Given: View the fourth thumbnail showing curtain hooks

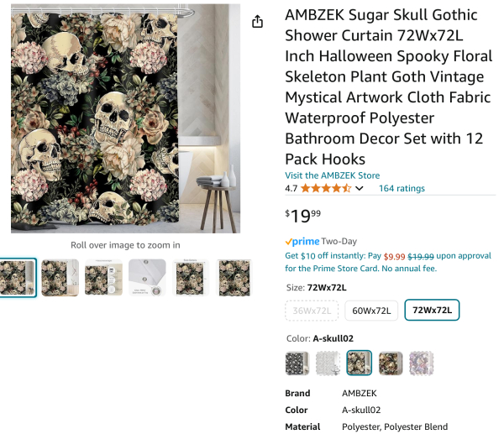Looking at the screenshot, I should [x=148, y=278].
